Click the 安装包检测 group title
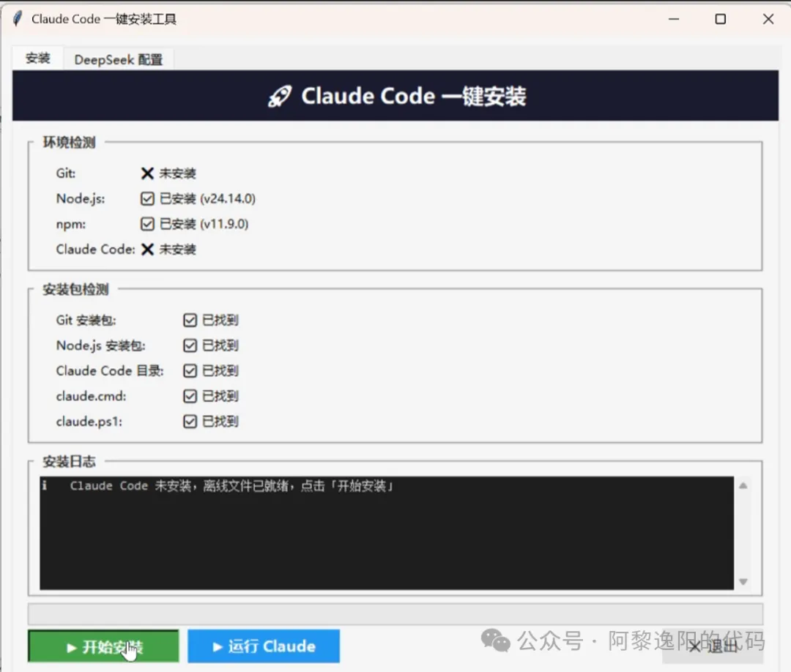Viewport: 791px width, 672px height. (x=75, y=289)
